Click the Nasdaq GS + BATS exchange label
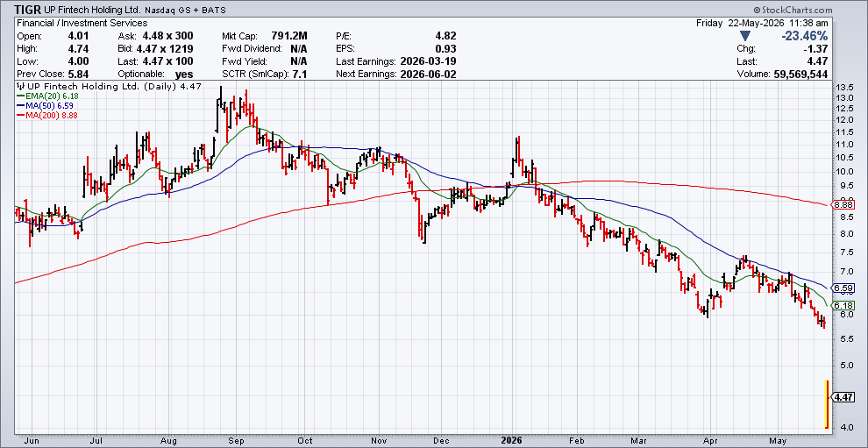The image size is (868, 448). coord(184,11)
